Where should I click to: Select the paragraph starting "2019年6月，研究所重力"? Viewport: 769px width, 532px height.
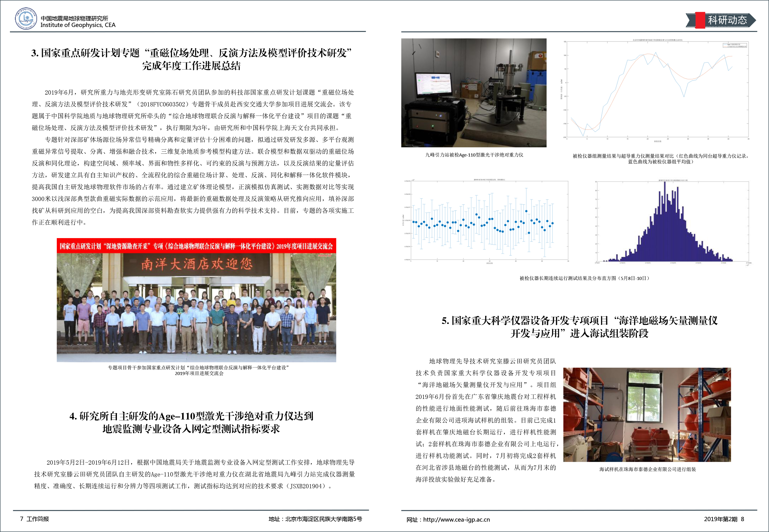pyautogui.click(x=193, y=110)
